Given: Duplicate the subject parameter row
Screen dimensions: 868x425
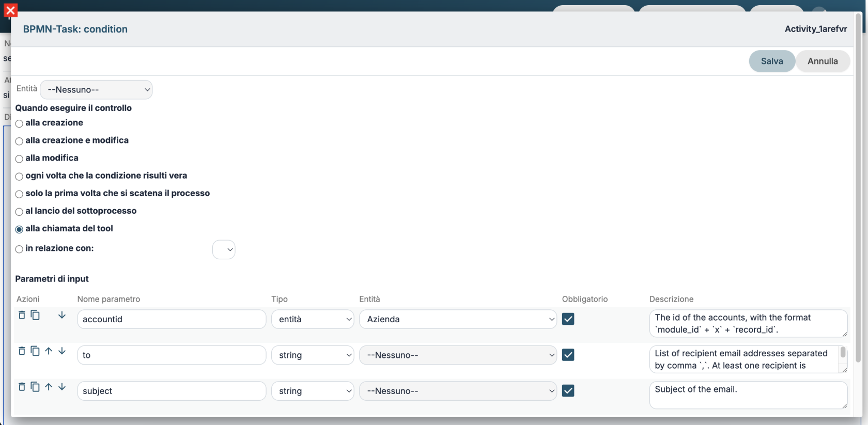Looking at the screenshot, I should point(35,387).
